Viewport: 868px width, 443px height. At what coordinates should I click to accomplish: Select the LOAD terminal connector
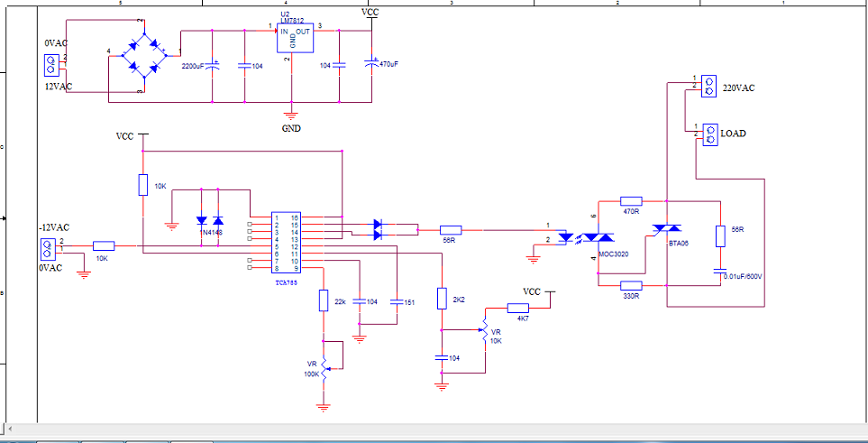point(710,134)
